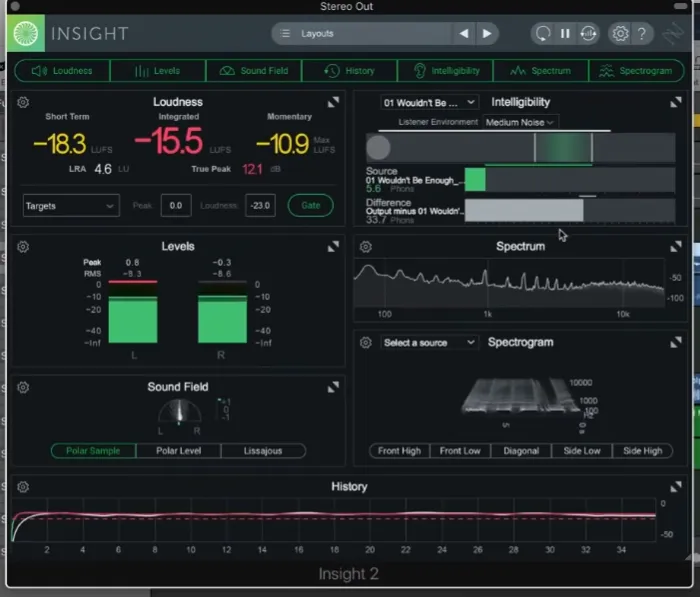This screenshot has height=597, width=700.
Task: Click the Peak target value field
Action: pos(176,205)
